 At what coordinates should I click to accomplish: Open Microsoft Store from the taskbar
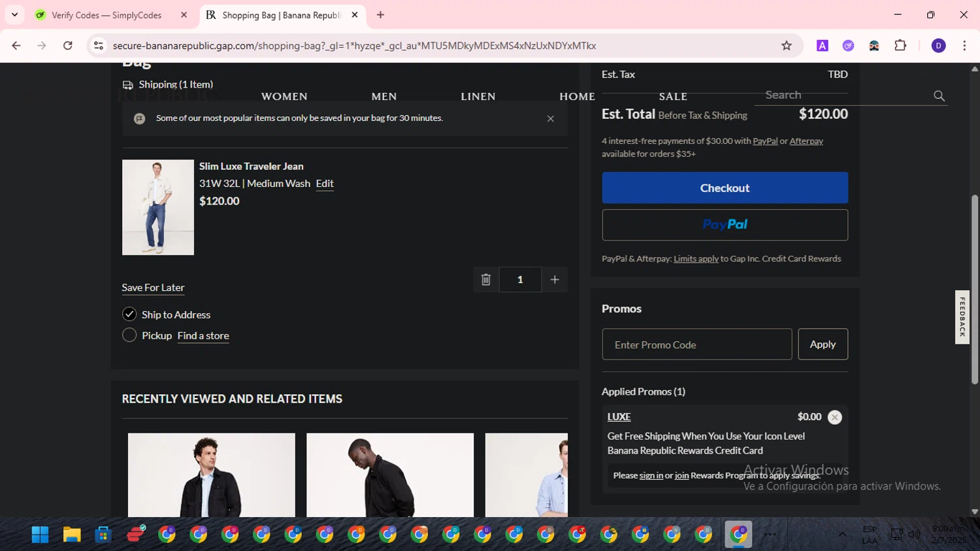coord(103,535)
